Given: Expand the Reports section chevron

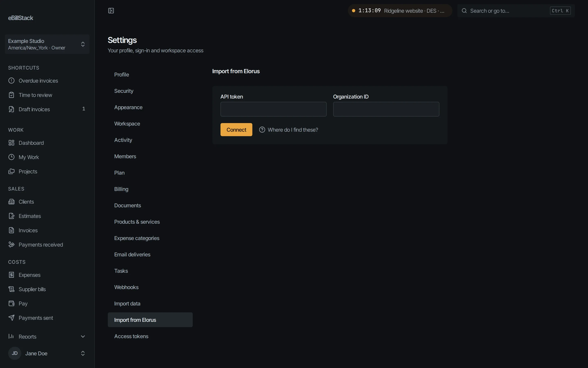Looking at the screenshot, I should tap(83, 336).
